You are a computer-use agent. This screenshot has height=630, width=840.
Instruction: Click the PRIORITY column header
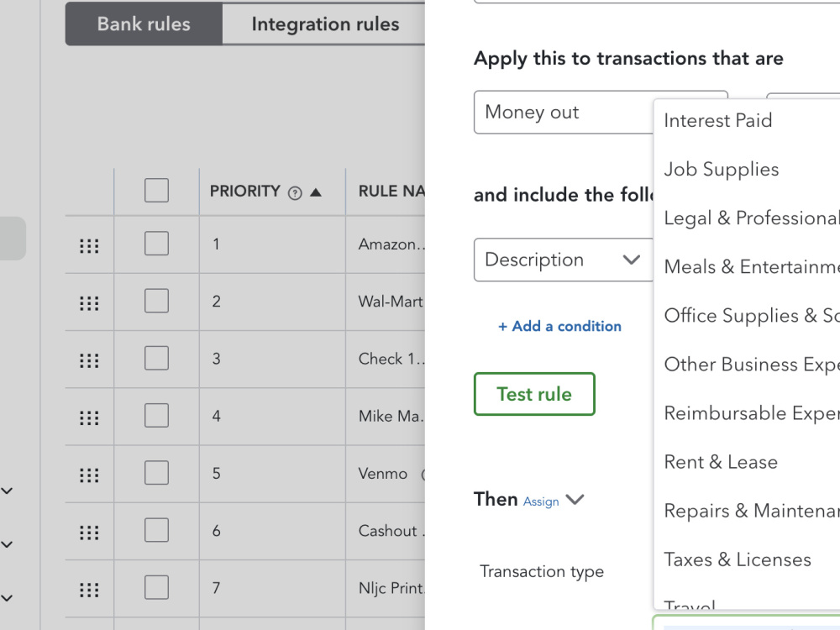244,192
